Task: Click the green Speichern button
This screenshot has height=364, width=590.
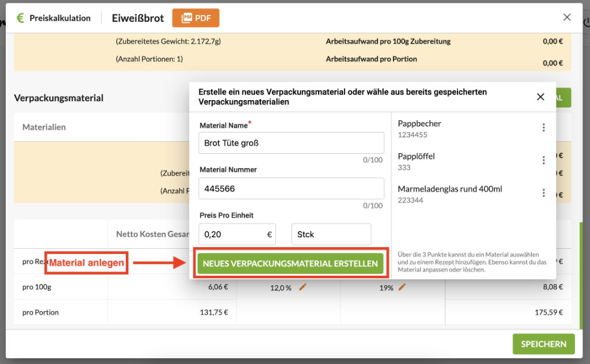Action: pyautogui.click(x=543, y=344)
